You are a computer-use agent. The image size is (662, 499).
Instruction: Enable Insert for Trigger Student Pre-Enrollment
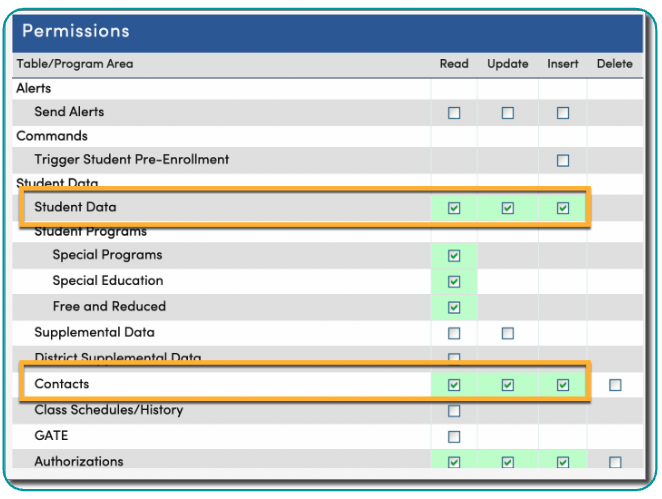coord(563,160)
